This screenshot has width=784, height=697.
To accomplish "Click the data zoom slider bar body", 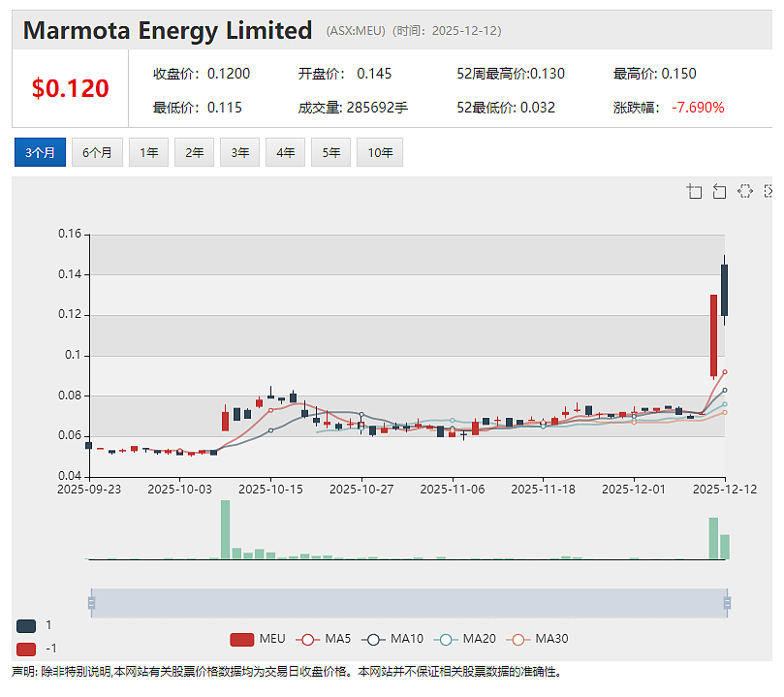I will pos(409,603).
